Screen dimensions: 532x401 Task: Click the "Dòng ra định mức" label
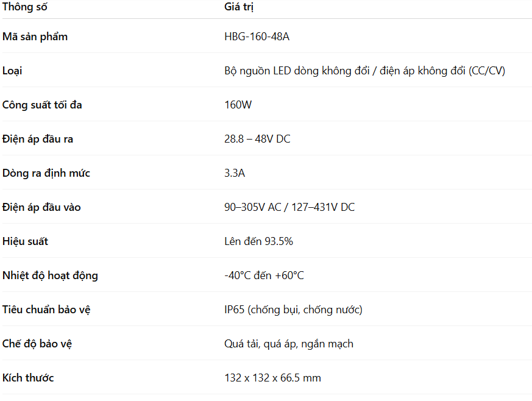46,173
